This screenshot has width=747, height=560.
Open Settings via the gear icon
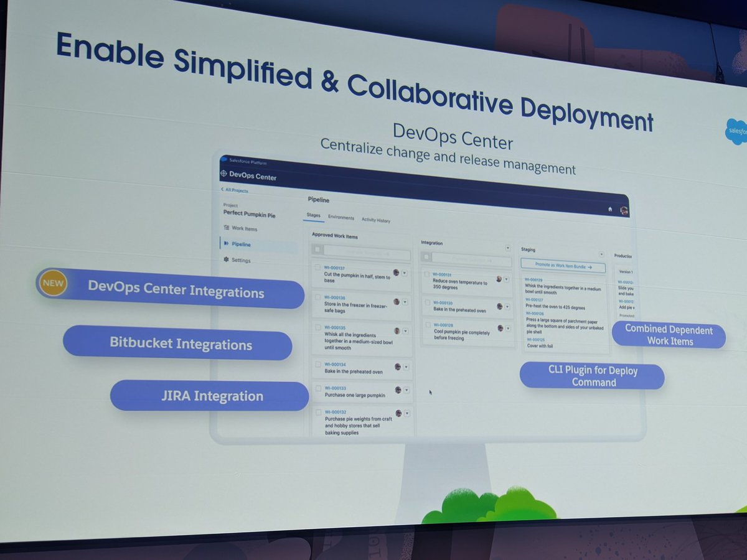(x=227, y=260)
